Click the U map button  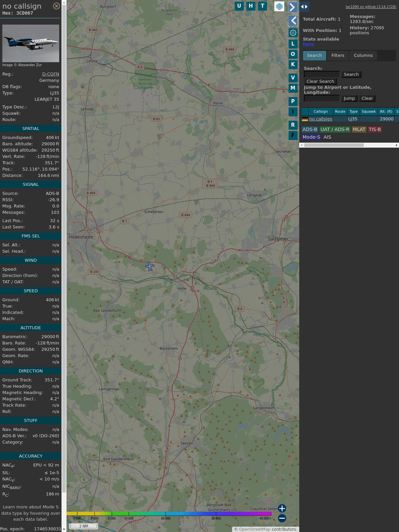point(239,6)
